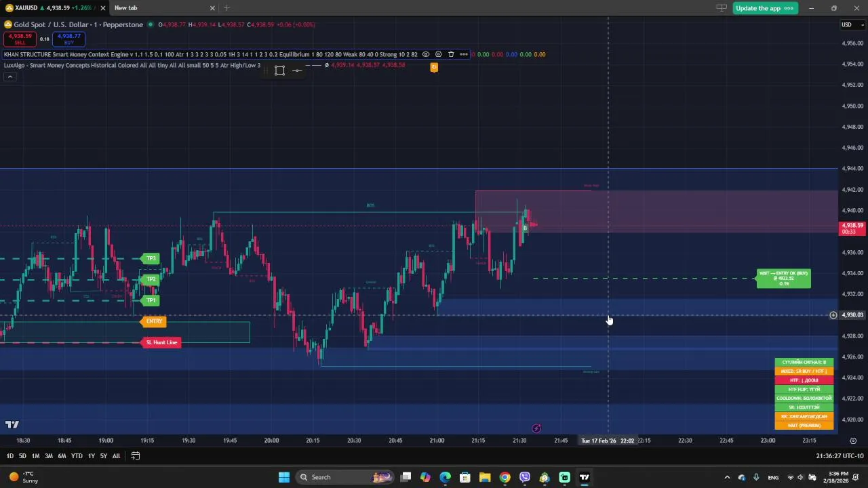Select the 1M time range
868x488 pixels.
click(35, 456)
